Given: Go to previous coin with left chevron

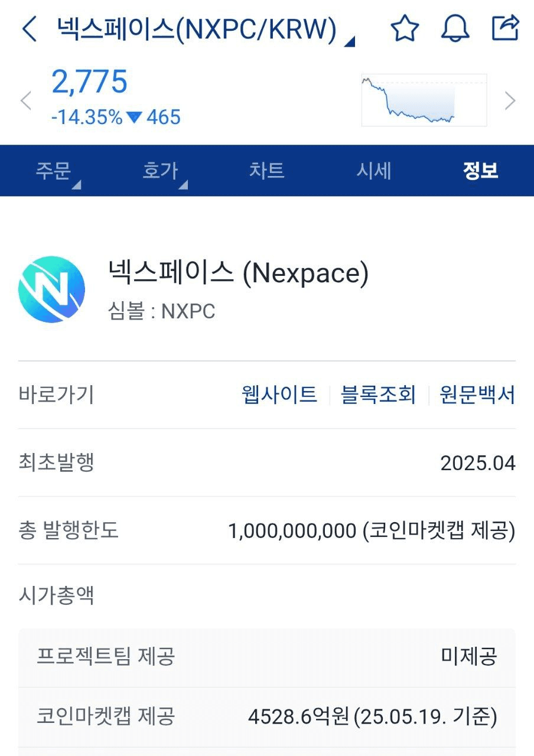Looking at the screenshot, I should point(25,101).
